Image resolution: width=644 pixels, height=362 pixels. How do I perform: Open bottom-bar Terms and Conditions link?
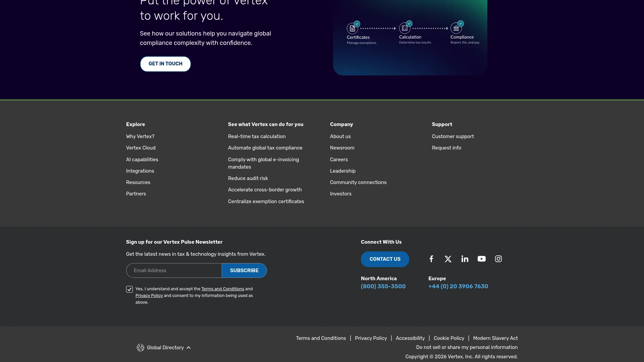pos(321,338)
